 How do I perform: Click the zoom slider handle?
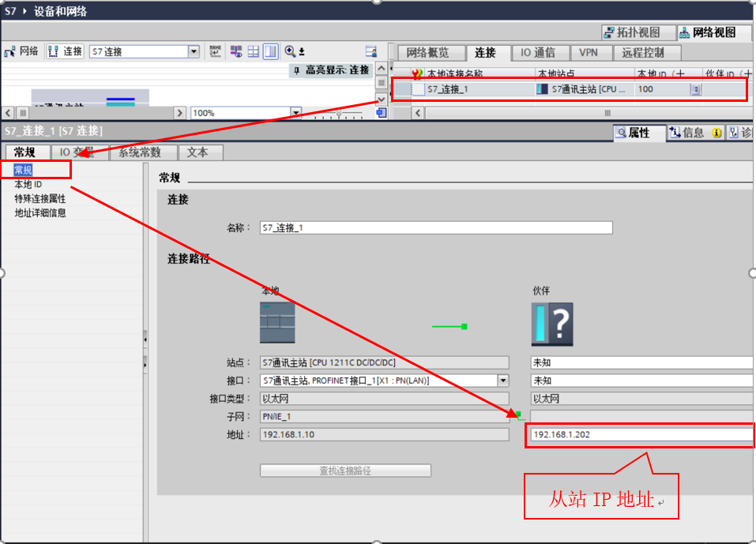coord(339,114)
